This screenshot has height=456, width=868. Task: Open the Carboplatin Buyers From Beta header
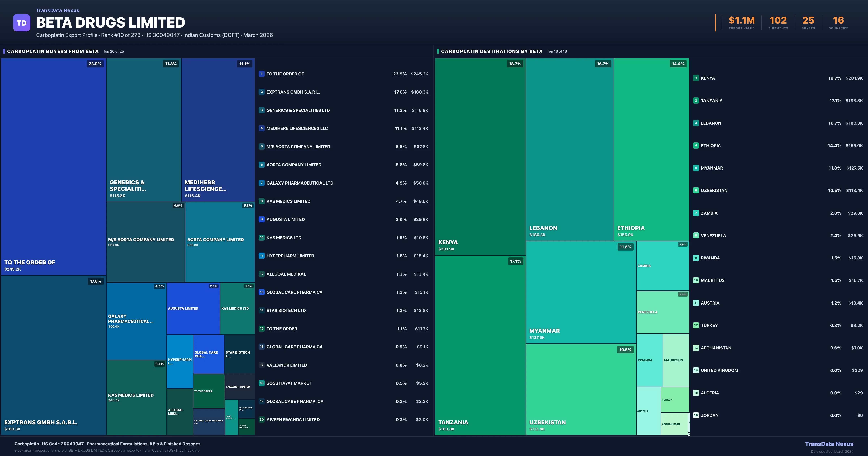53,51
